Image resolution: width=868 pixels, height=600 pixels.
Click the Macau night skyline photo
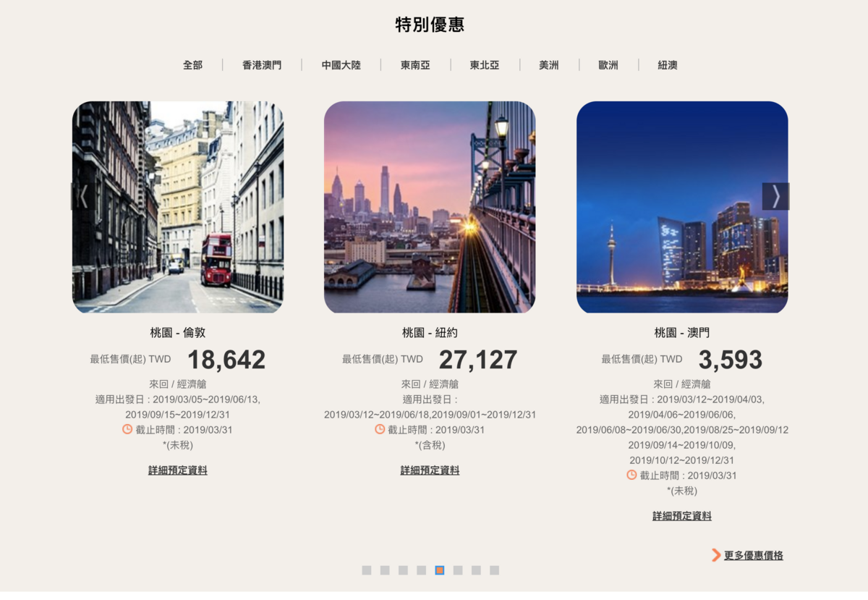pos(682,207)
